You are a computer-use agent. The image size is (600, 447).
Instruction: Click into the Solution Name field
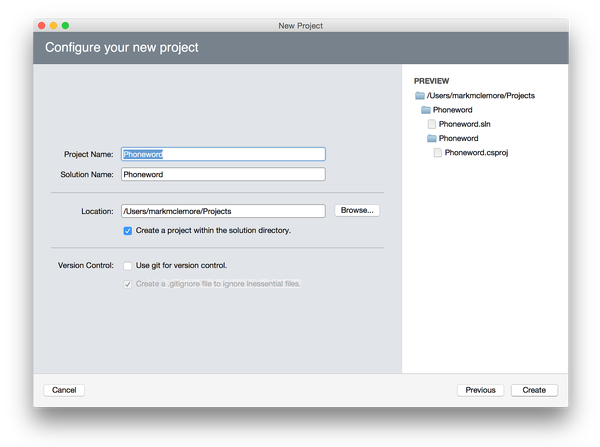point(223,174)
